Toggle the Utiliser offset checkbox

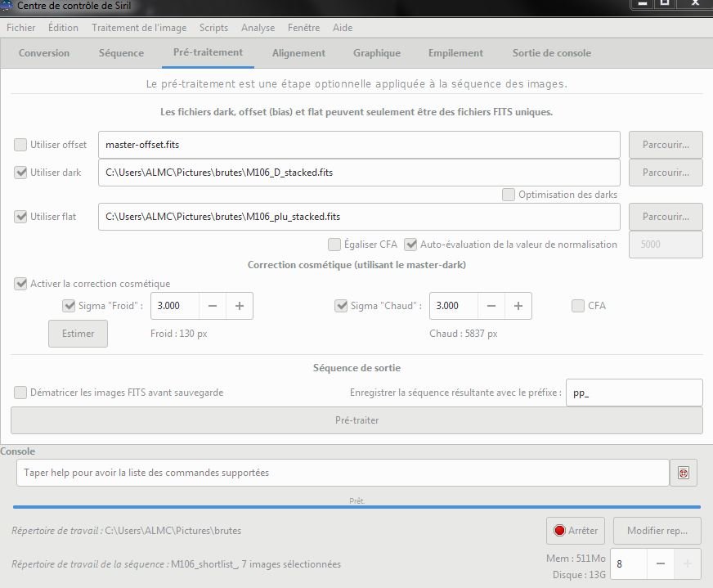tap(20, 145)
